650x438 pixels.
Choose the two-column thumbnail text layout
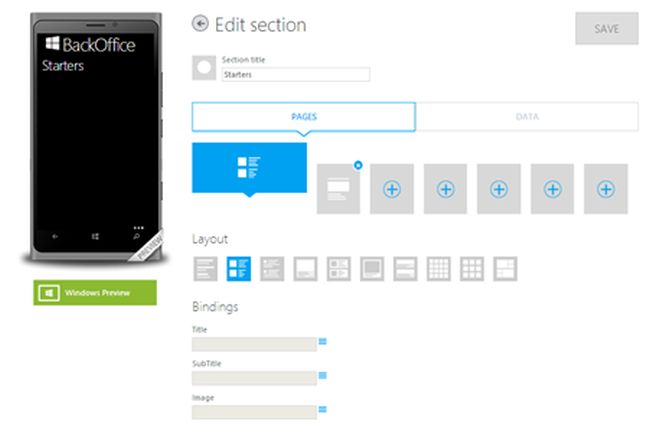click(339, 269)
